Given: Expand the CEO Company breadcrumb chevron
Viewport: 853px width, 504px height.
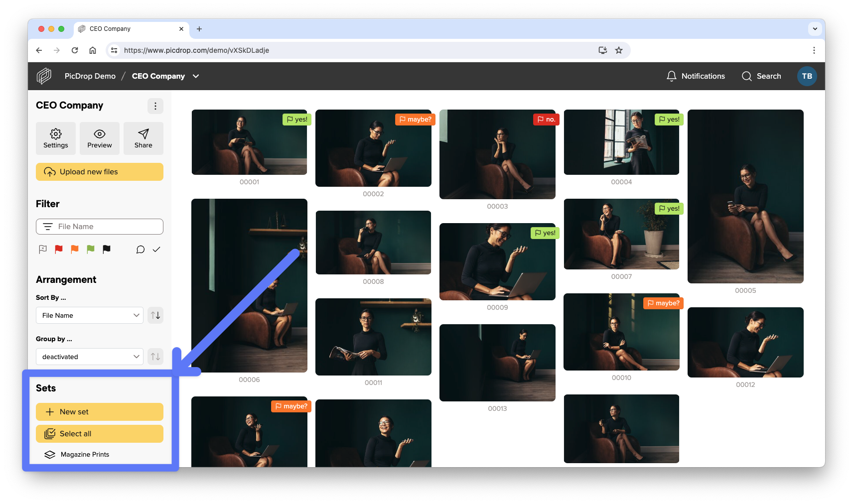Looking at the screenshot, I should pyautogui.click(x=196, y=76).
